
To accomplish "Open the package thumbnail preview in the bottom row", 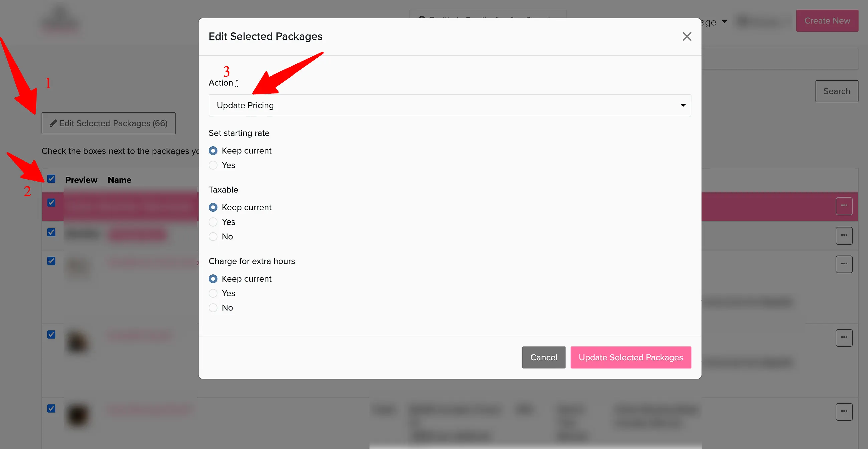I will click(77, 415).
